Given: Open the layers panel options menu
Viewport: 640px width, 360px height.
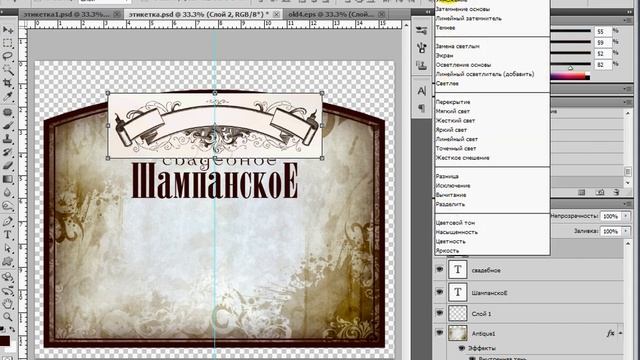Looking at the screenshot, I should [627, 204].
